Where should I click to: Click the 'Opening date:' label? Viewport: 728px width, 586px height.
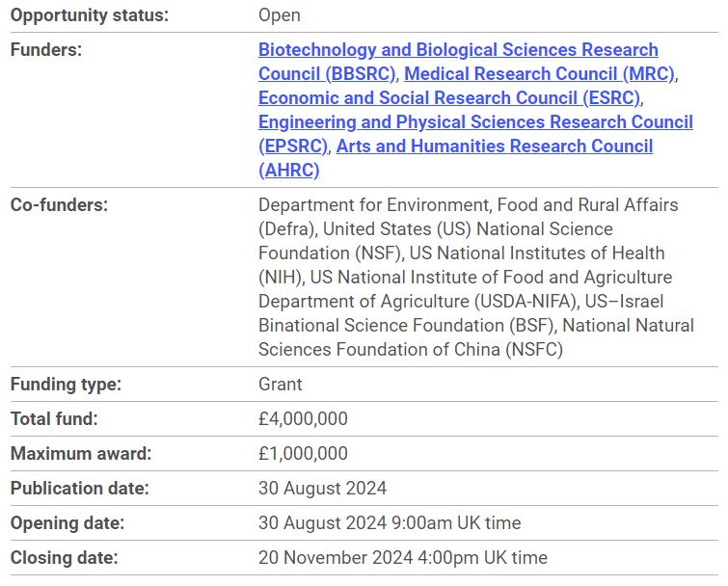tap(67, 523)
